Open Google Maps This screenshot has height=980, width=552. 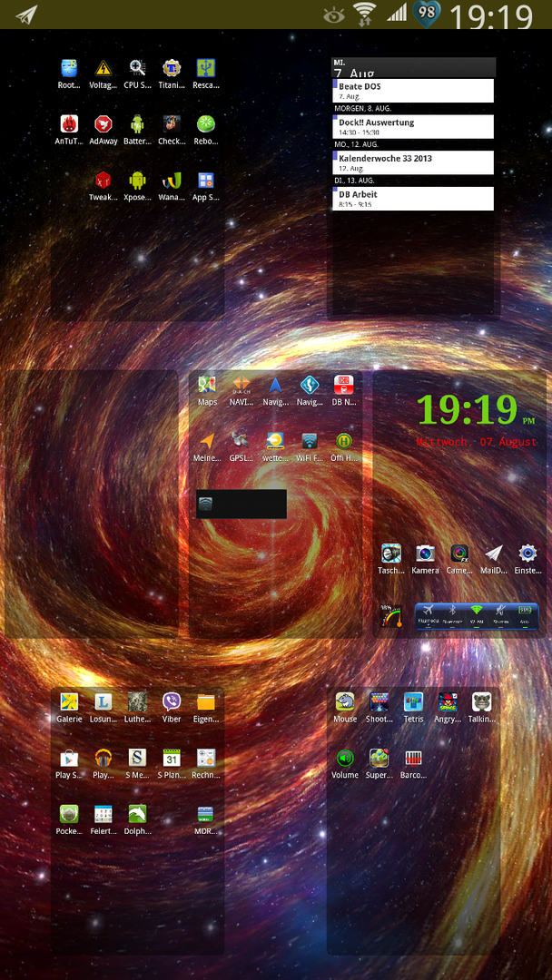(x=207, y=385)
